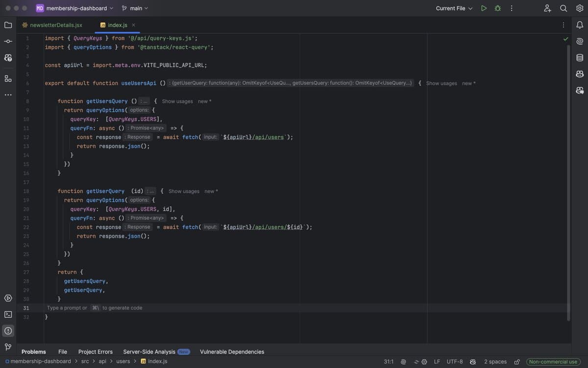
Task: Click users in the breadcrumb path
Action: [123, 362]
